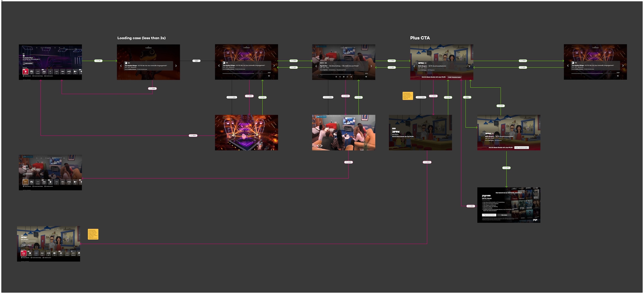Expand TV Programm chevron atop Loading case screen
Image resolution: width=644 pixels, height=294 pixels.
pos(149,47)
